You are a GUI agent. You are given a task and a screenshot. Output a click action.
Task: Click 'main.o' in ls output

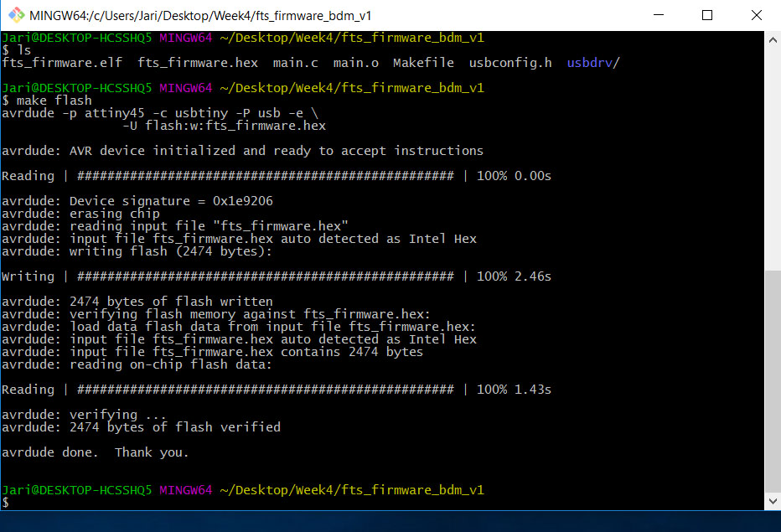point(355,63)
